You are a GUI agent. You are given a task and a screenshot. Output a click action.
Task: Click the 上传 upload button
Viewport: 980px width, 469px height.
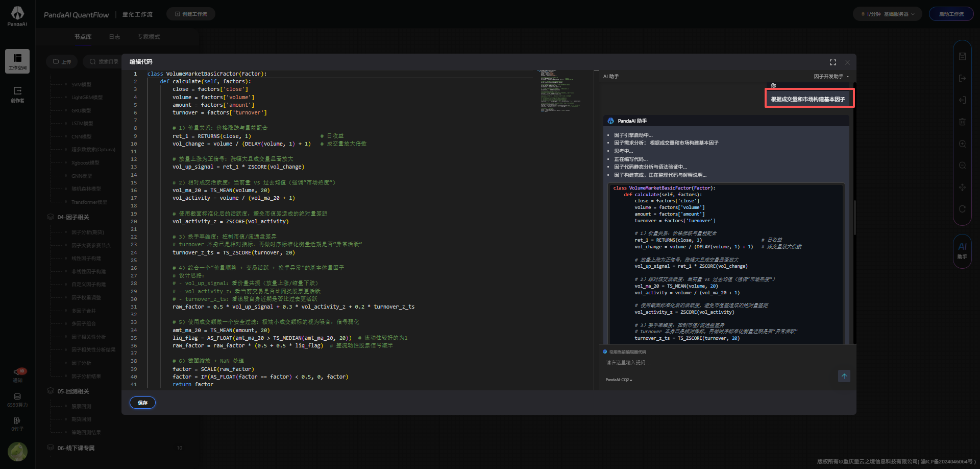coord(62,62)
